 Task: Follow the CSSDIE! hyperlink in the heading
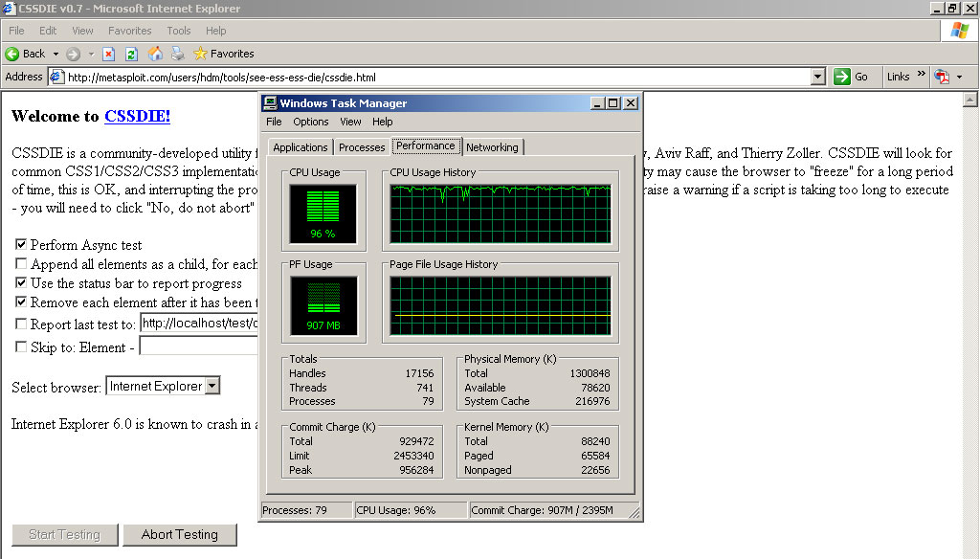point(137,117)
